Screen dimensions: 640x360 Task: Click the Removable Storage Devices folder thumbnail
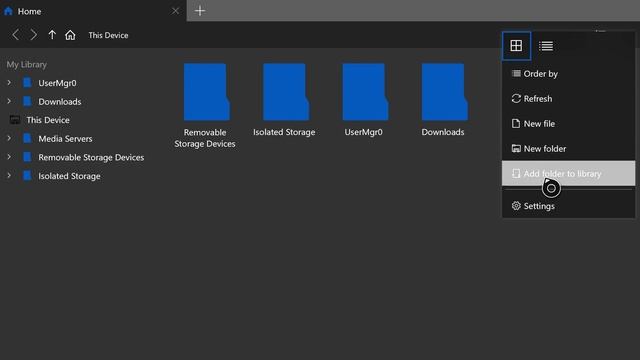[207, 92]
